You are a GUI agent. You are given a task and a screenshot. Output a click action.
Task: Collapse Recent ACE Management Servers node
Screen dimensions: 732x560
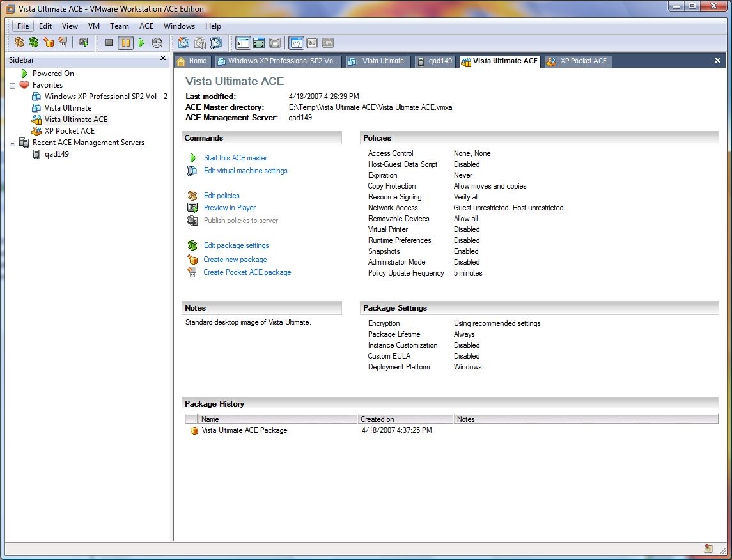pos(13,143)
